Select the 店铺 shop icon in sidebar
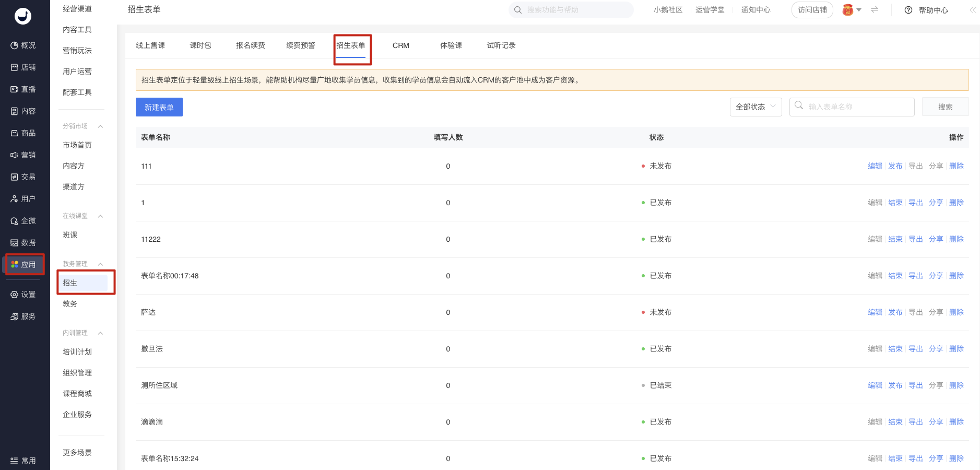980x470 pixels. coord(15,67)
